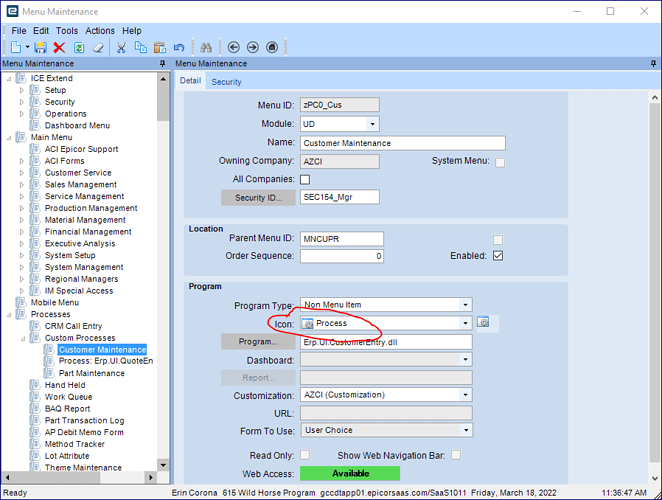Click the Undo arrow icon
This screenshot has height=500, width=662.
coord(179,47)
